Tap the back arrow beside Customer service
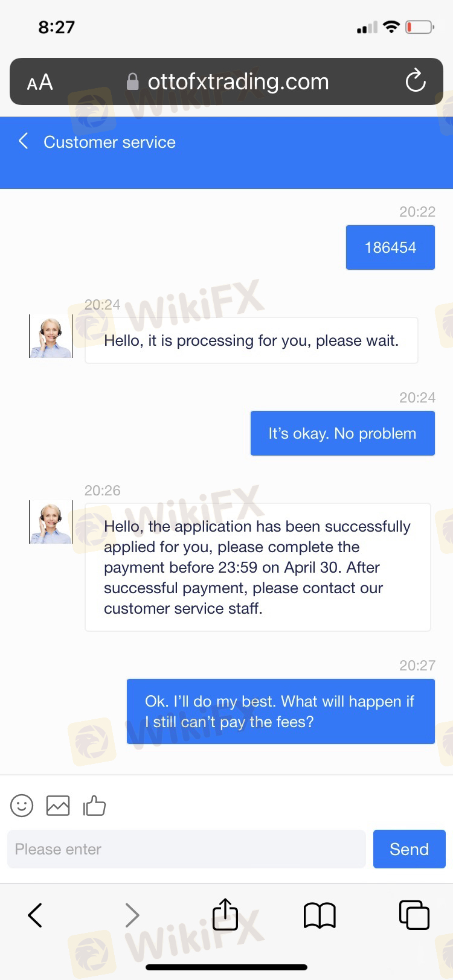This screenshot has width=453, height=980. 24,141
